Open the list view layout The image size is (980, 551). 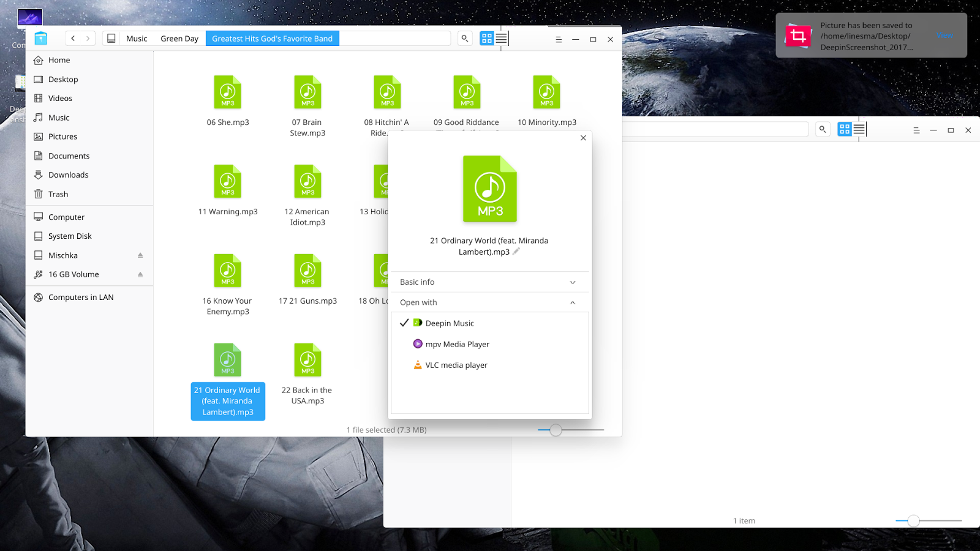pyautogui.click(x=501, y=38)
